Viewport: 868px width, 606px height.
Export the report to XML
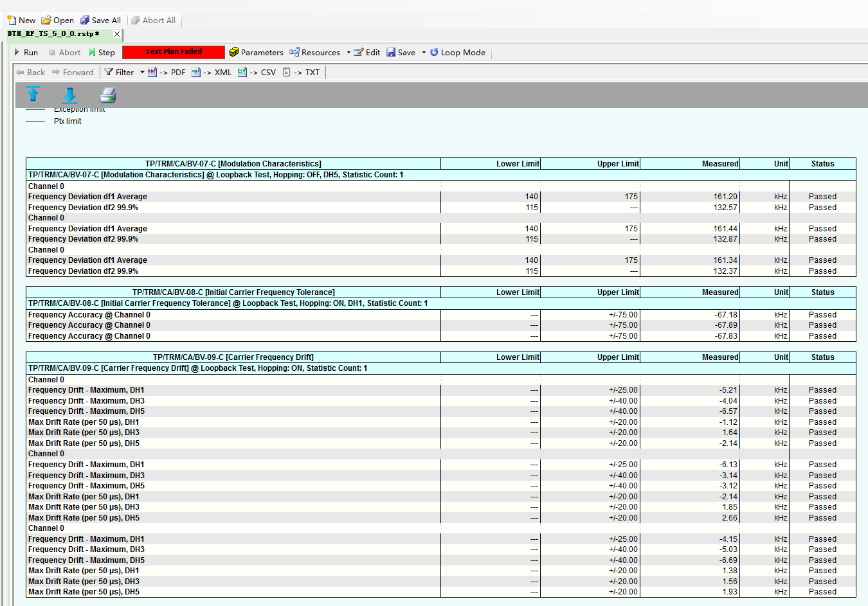click(212, 73)
